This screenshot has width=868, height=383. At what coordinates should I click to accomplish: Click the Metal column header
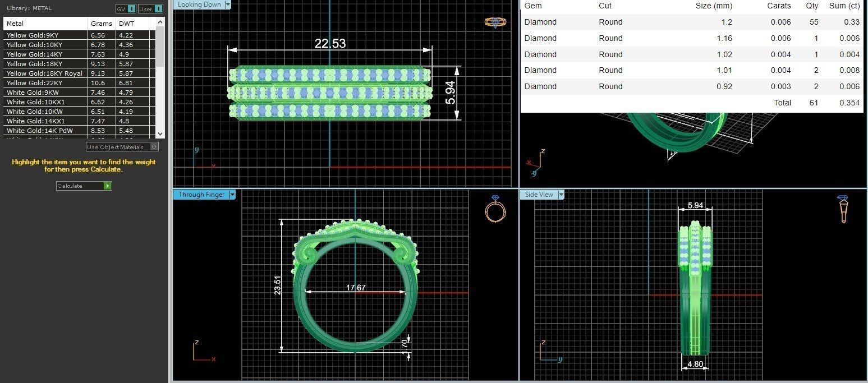[x=45, y=24]
